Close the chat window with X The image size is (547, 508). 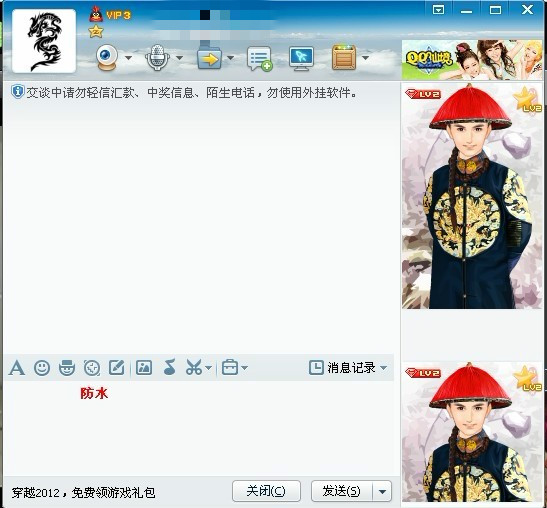[527, 9]
